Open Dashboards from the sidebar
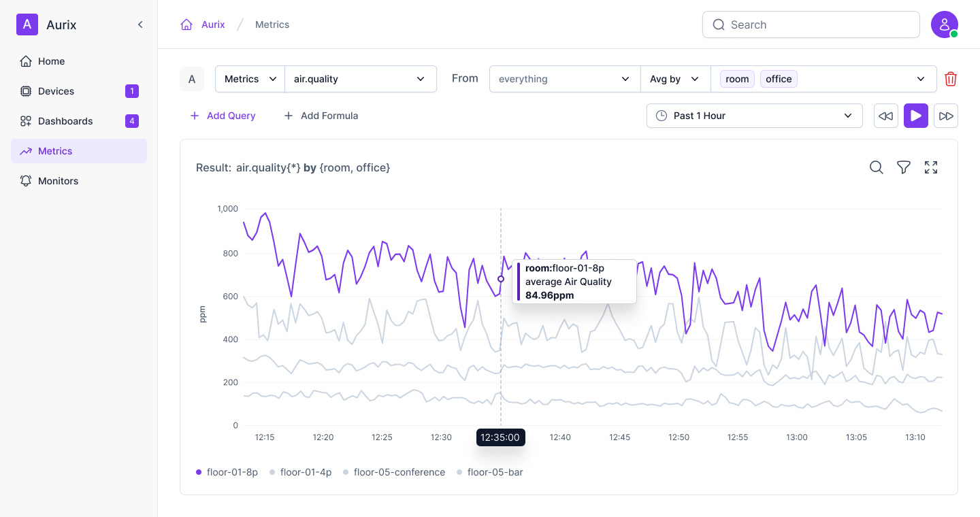 (79, 121)
